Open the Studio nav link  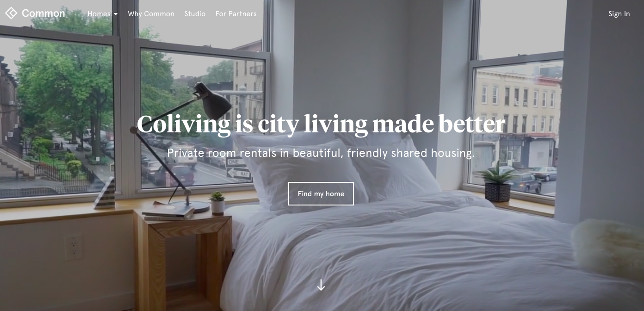tap(195, 14)
